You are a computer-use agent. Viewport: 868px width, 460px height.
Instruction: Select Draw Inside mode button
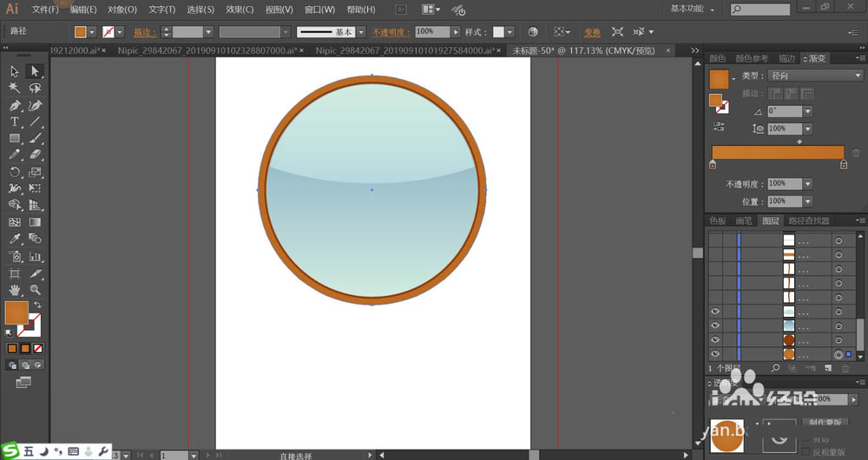tap(37, 365)
